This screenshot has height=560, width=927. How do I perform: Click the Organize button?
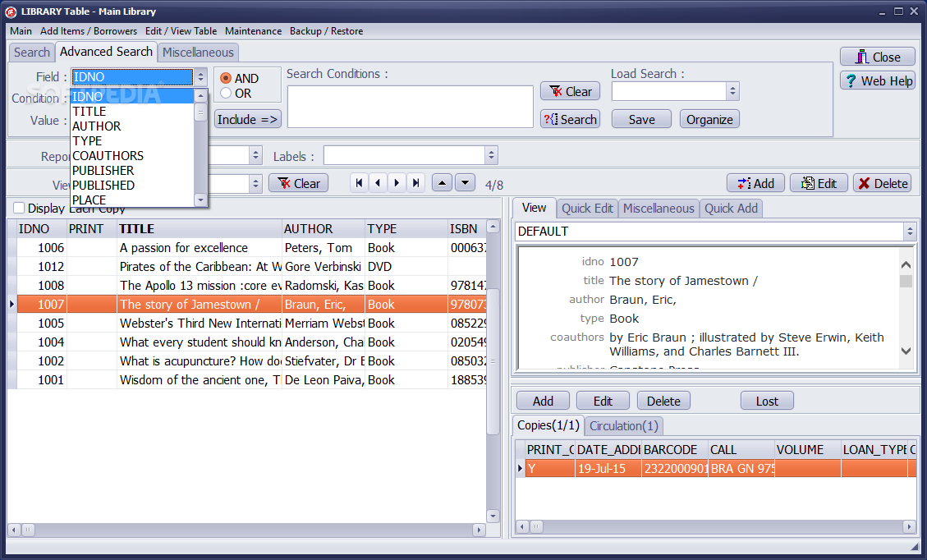[709, 119]
